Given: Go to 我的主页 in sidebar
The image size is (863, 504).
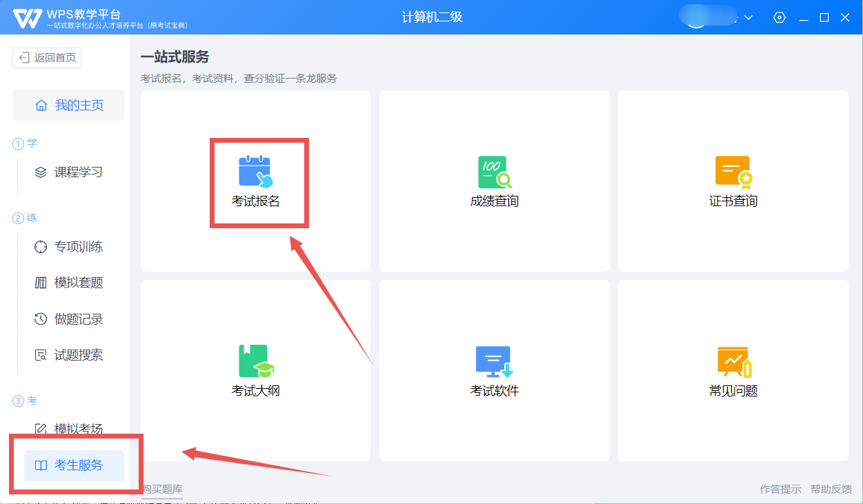Looking at the screenshot, I should tap(69, 105).
